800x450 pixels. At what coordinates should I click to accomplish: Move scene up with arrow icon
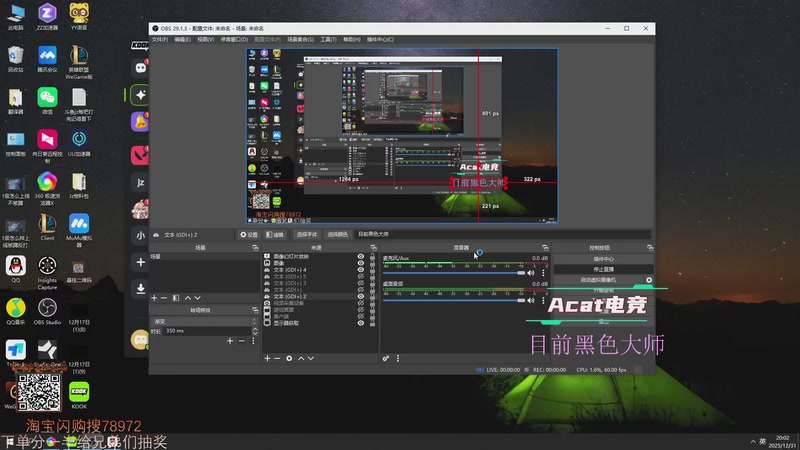tap(188, 298)
